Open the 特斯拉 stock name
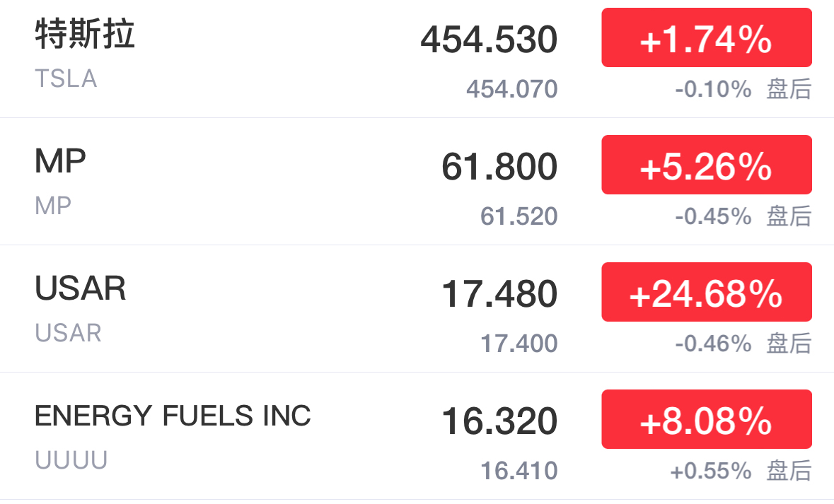The height and width of the screenshot is (504, 834). [x=85, y=34]
